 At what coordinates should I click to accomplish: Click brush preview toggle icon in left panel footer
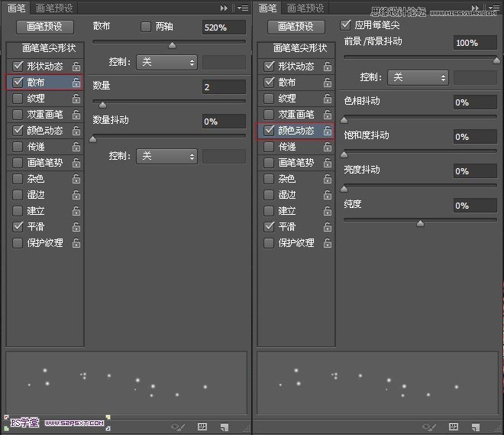(178, 427)
